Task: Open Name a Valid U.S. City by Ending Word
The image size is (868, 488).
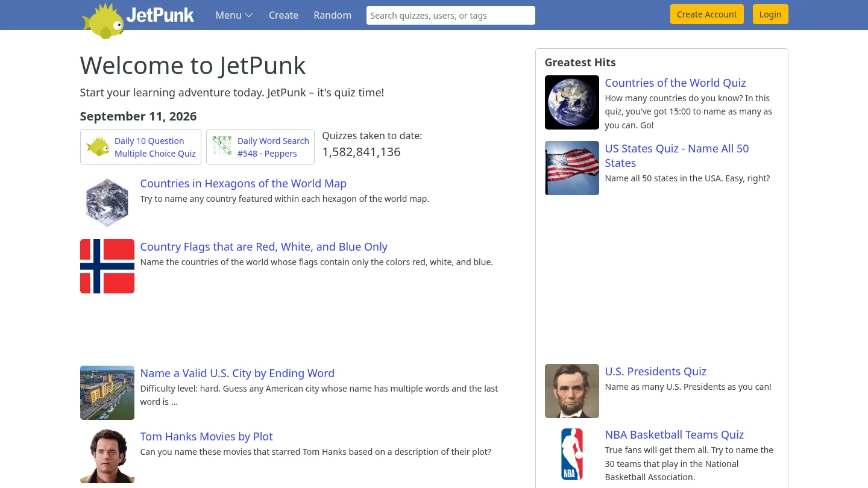Action: tap(237, 373)
